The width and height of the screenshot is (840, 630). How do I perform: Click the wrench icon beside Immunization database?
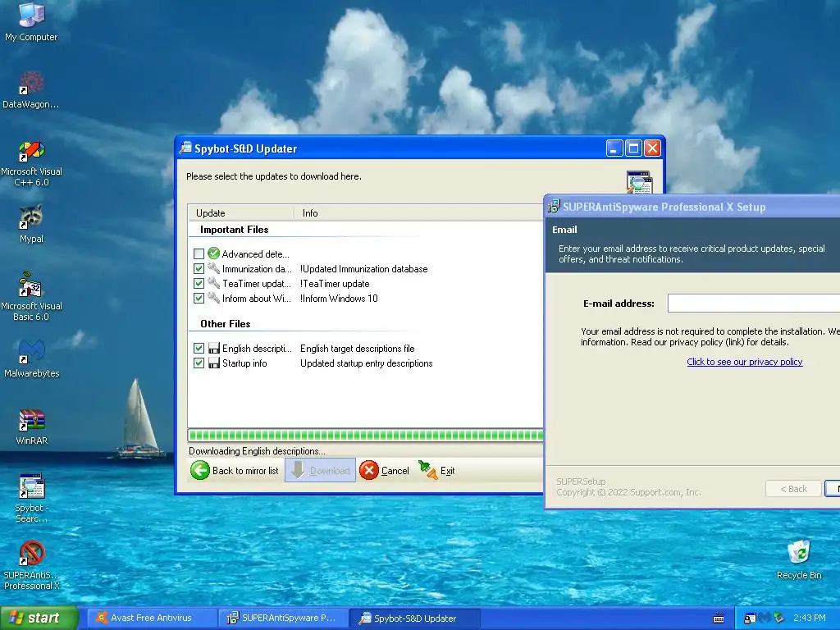tap(214, 268)
